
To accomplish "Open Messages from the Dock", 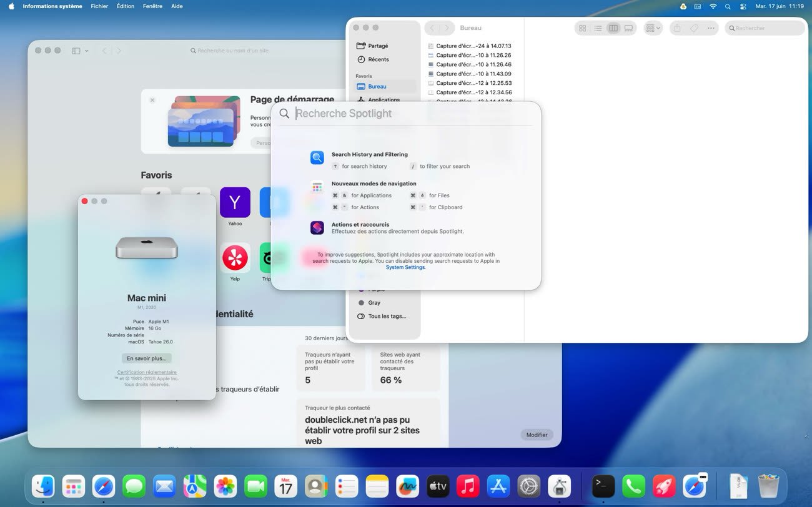I will [x=134, y=486].
